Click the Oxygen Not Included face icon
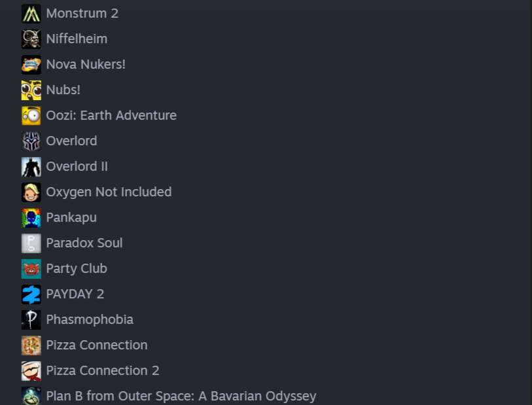Viewport: 532px width, 405px height. point(31,192)
